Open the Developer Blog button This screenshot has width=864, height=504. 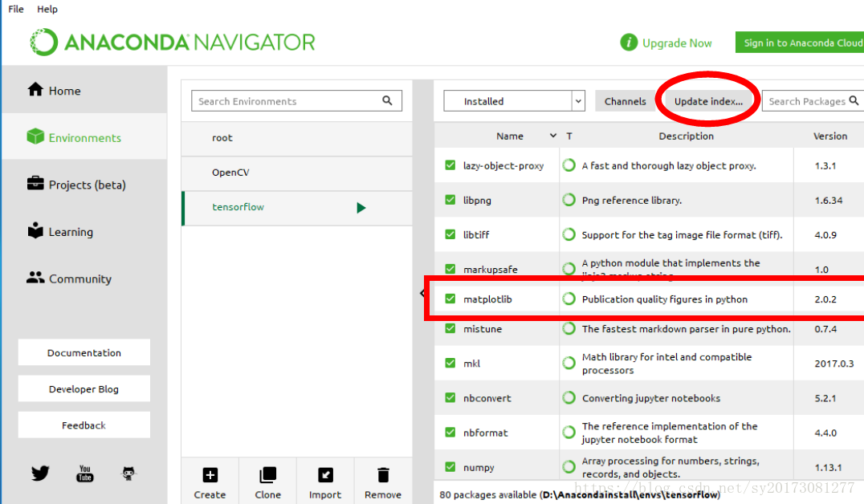tap(84, 389)
